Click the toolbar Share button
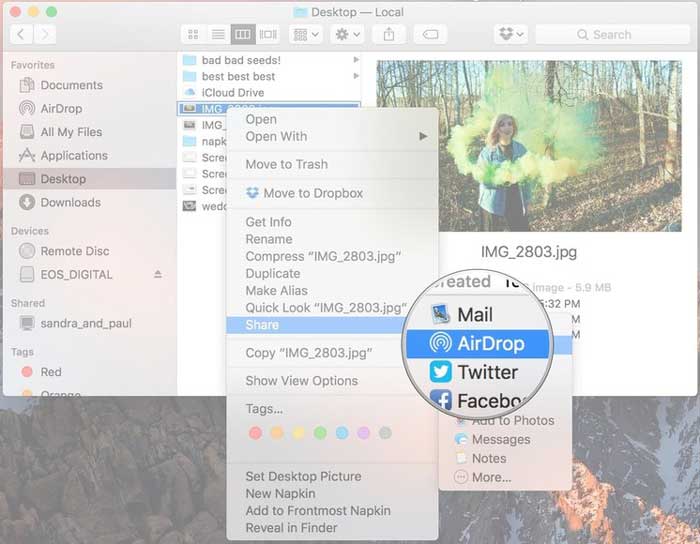The height and width of the screenshot is (544, 700). pyautogui.click(x=389, y=34)
